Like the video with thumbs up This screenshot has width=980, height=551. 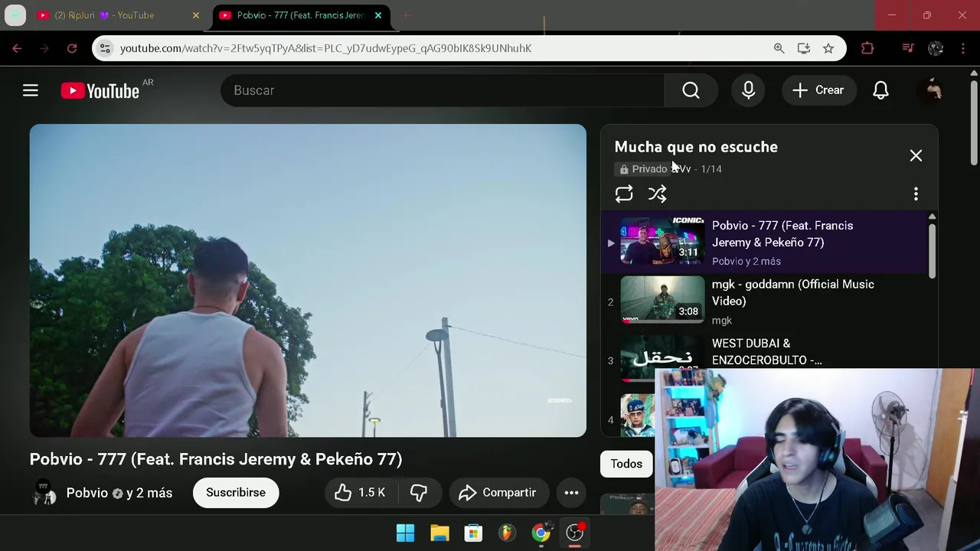pos(360,493)
